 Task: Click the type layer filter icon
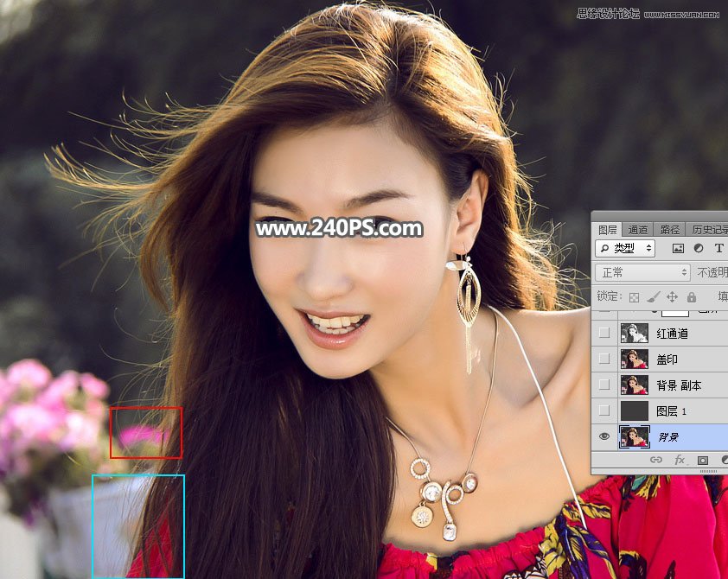[x=718, y=248]
